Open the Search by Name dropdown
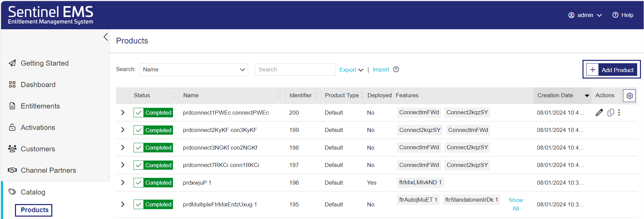 [x=193, y=70]
